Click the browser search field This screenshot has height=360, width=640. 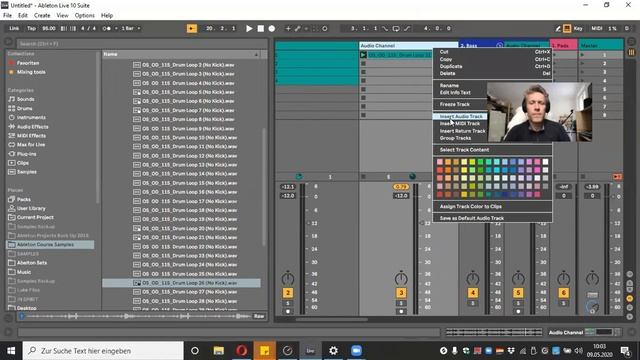coord(142,43)
